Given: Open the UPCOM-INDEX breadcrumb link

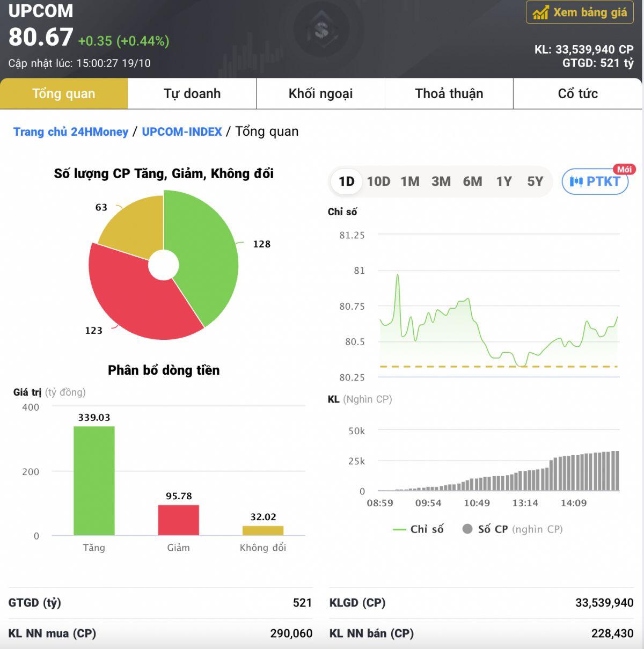Looking at the screenshot, I should (x=182, y=132).
